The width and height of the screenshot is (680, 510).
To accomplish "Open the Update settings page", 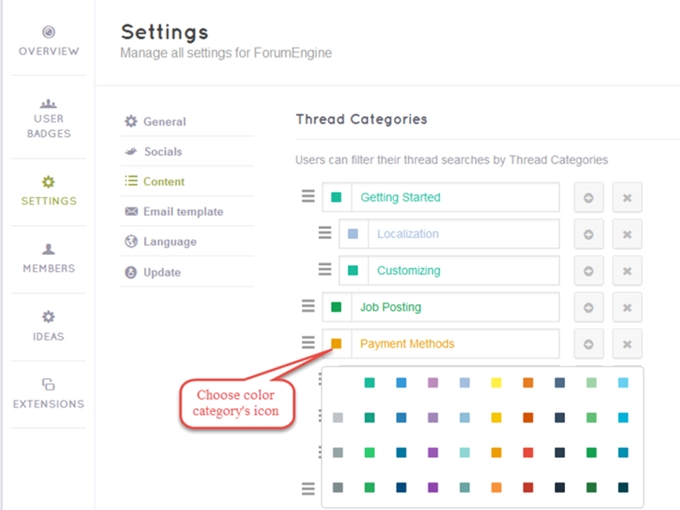I will tap(161, 272).
